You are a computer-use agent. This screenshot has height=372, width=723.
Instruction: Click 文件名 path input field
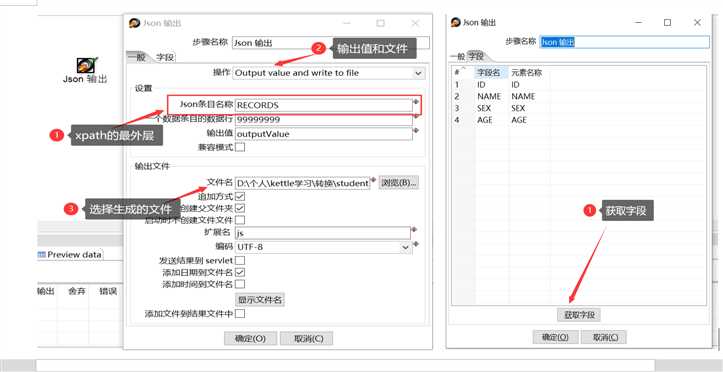pyautogui.click(x=302, y=183)
